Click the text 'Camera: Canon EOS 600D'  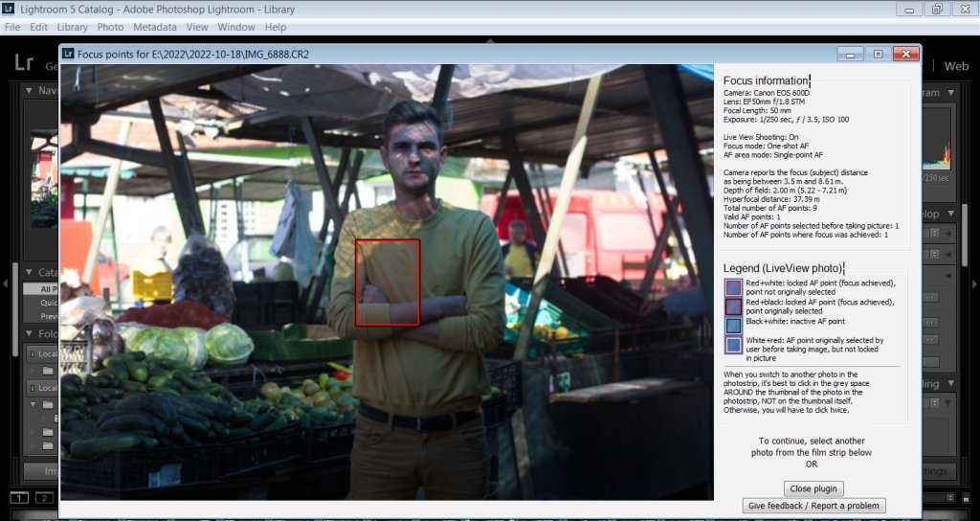[x=768, y=93]
